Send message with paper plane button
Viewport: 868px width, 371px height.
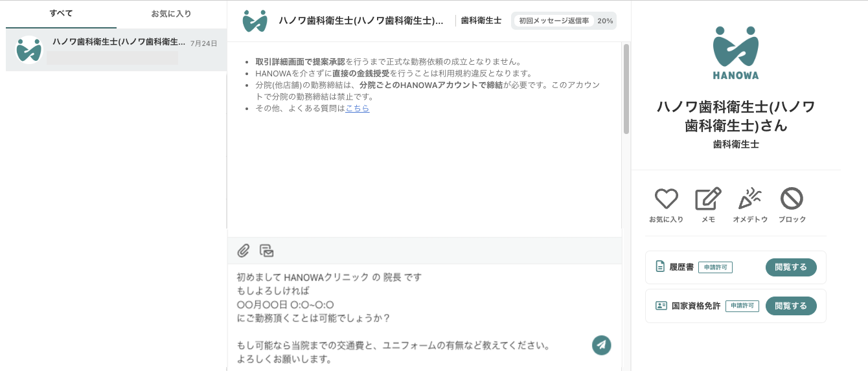pos(602,345)
